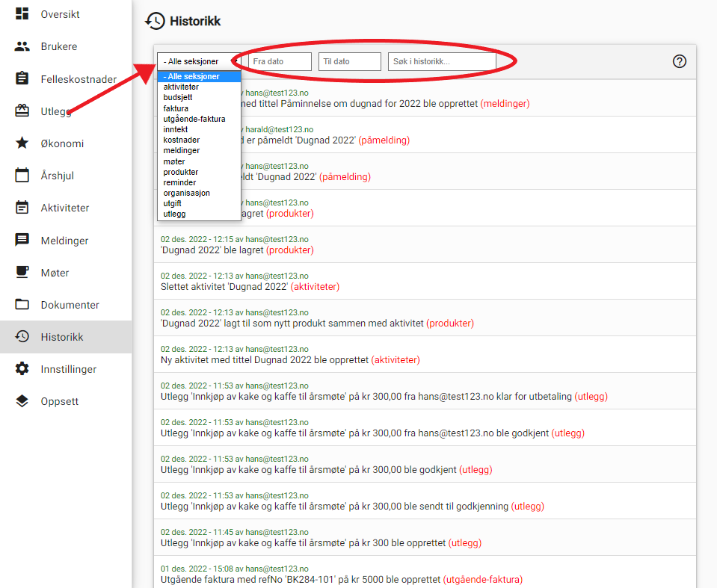Select 'budsjett' option in the dropdown
717x588 pixels.
coord(177,97)
